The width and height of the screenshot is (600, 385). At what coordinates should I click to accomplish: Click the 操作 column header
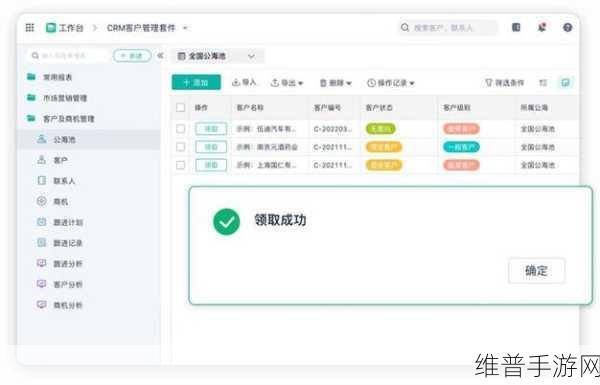201,108
